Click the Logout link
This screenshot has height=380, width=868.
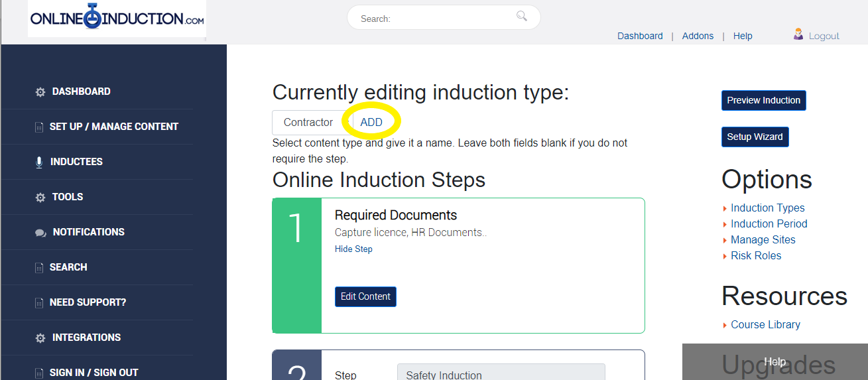[x=824, y=36]
